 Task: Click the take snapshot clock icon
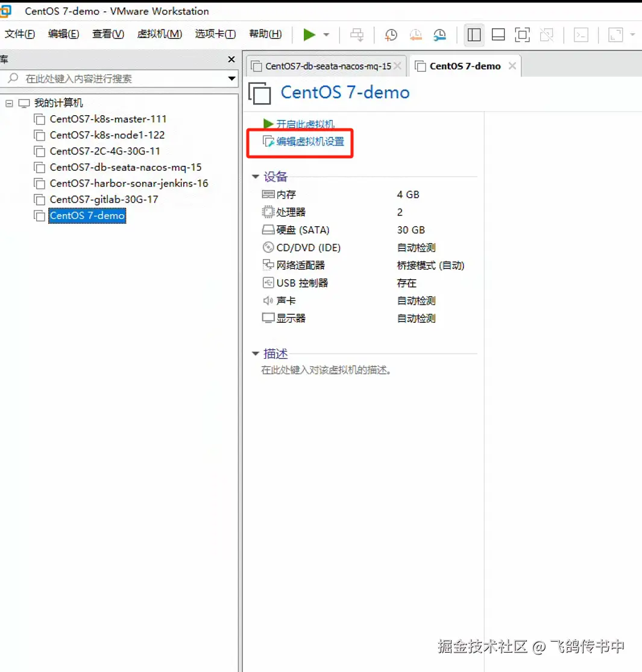click(x=391, y=35)
